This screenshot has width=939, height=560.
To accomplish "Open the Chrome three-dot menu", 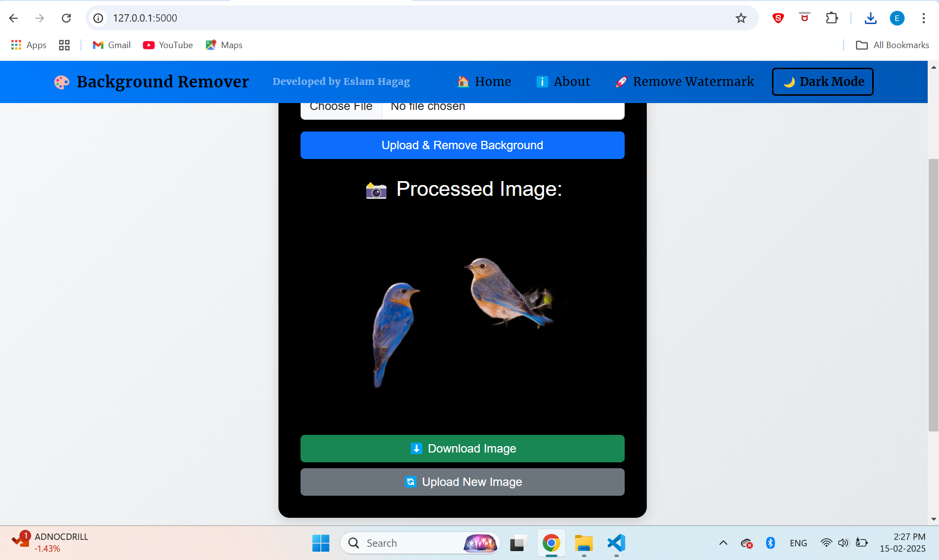I will [x=923, y=18].
